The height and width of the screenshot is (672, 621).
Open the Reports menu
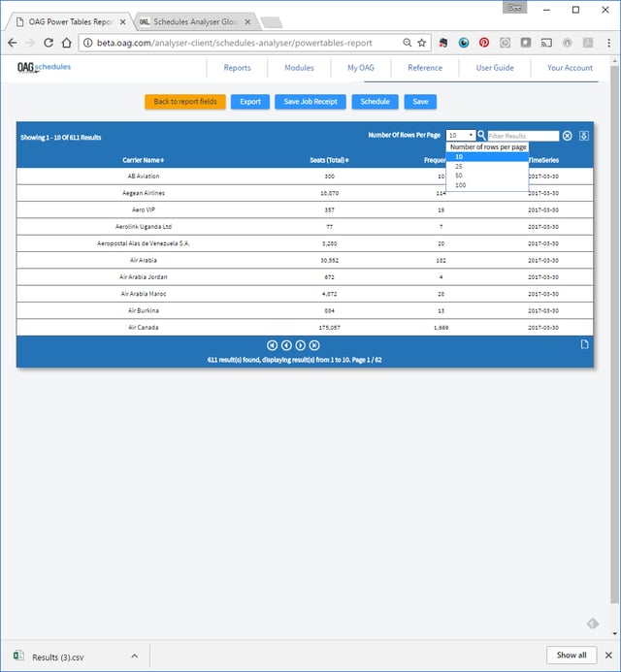coord(237,68)
